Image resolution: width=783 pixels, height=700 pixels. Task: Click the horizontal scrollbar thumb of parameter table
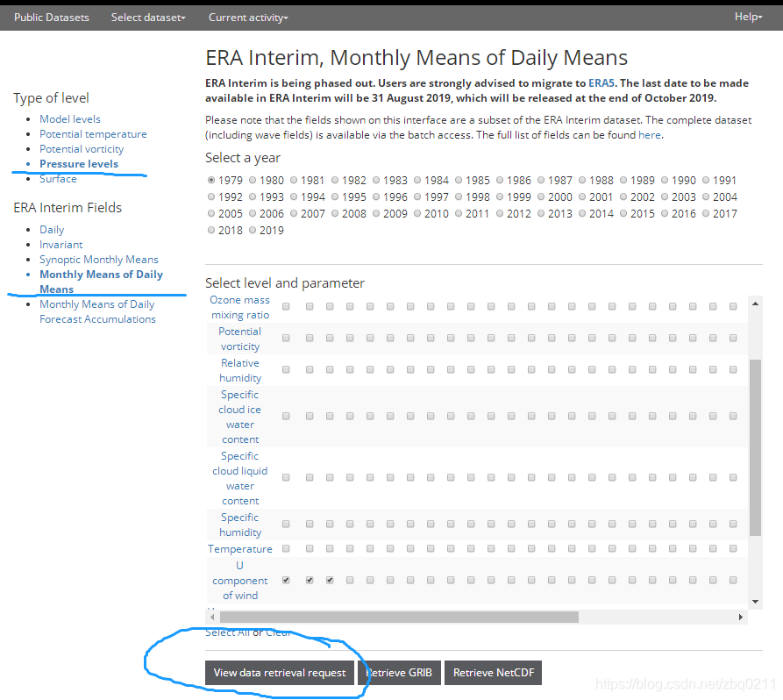click(x=399, y=617)
